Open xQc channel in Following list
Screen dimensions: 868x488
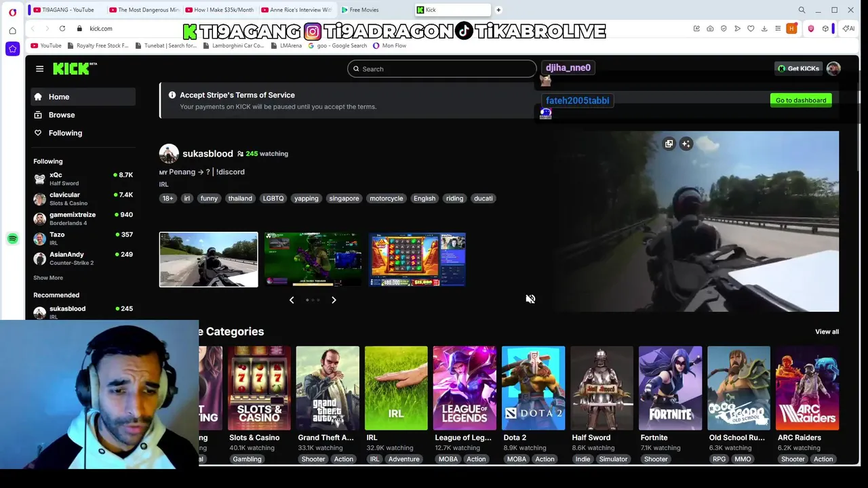pos(83,179)
